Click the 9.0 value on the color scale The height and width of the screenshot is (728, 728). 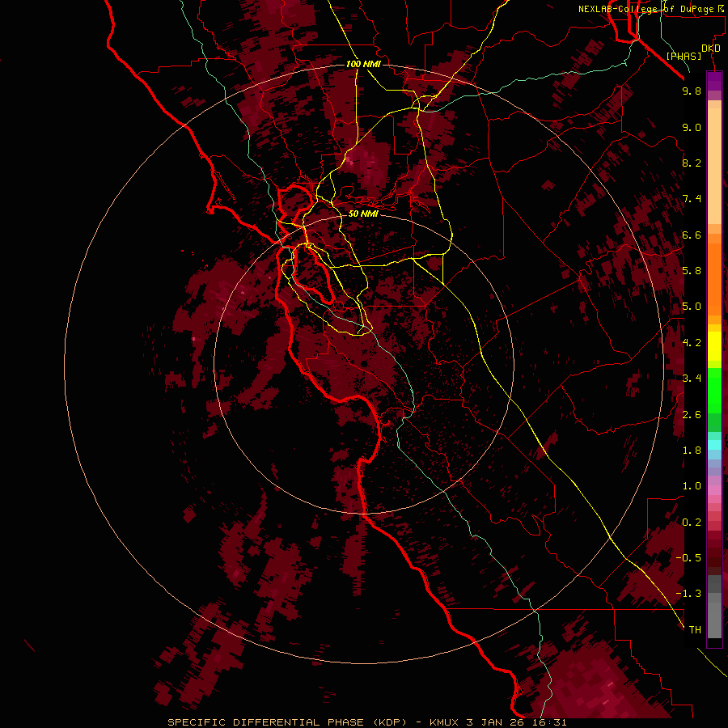(692, 127)
